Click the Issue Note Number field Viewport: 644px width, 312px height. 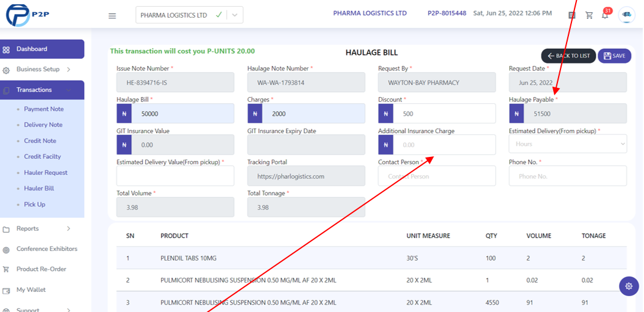pyautogui.click(x=176, y=82)
